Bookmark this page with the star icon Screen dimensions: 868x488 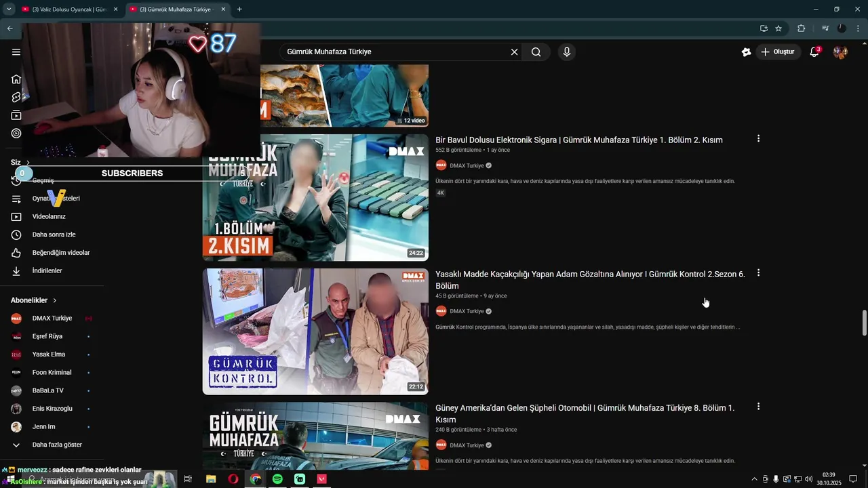(778, 28)
